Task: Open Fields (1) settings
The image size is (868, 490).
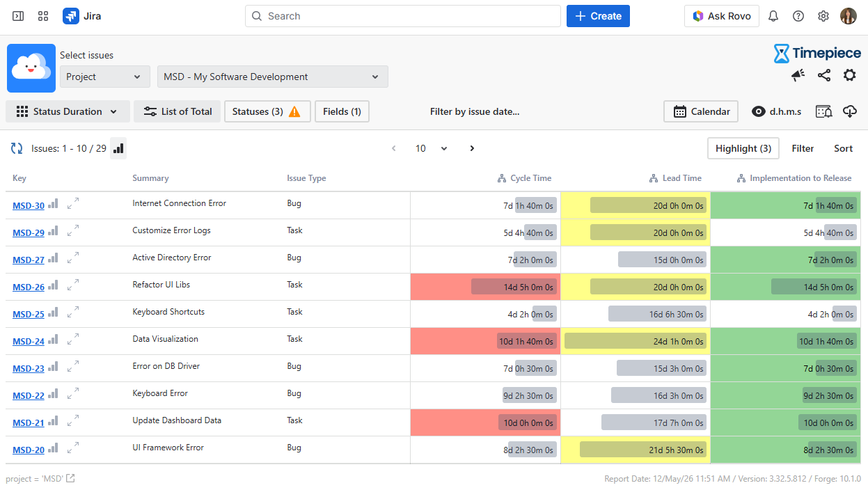Action: 342,111
